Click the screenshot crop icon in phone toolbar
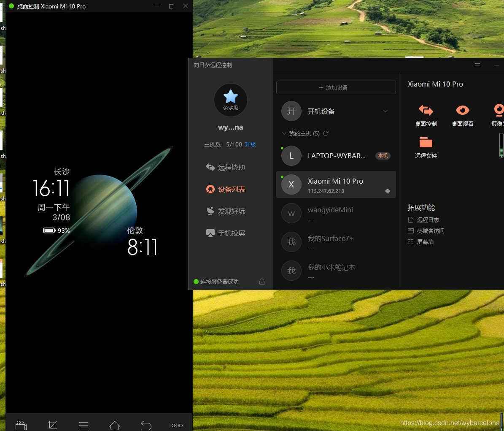The width and height of the screenshot is (504, 431). point(52,425)
